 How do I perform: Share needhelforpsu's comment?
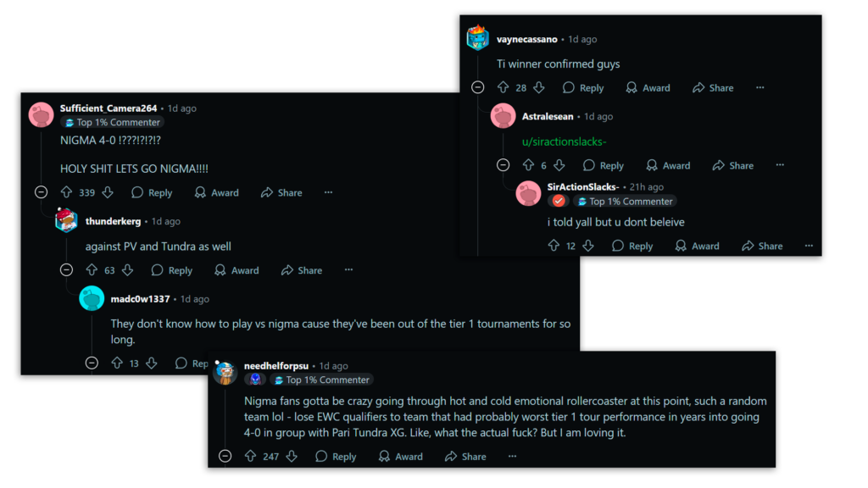click(465, 456)
